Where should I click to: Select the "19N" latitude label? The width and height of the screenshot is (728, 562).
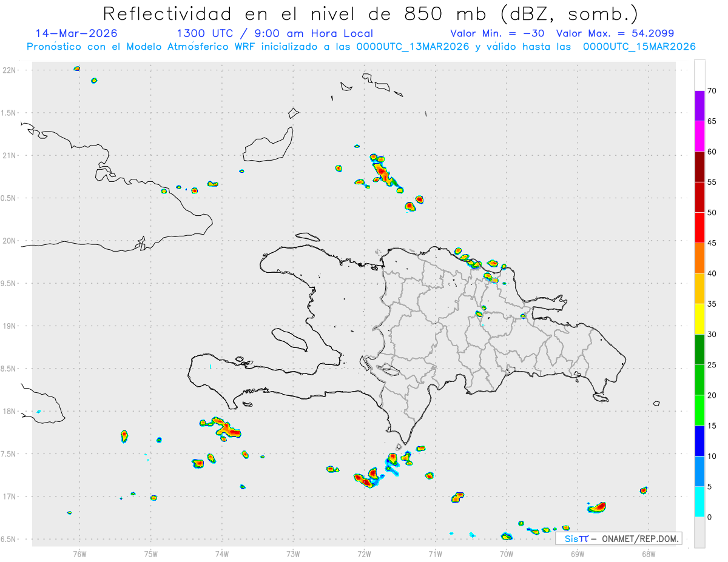click(x=9, y=326)
